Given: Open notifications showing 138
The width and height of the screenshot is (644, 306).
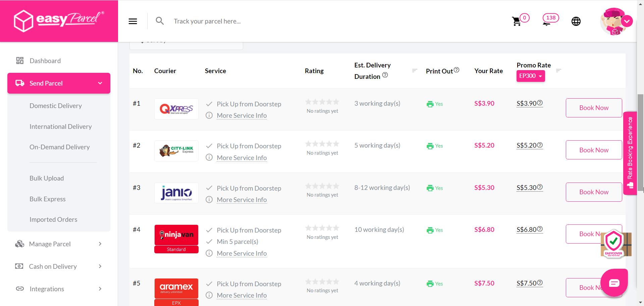Looking at the screenshot, I should point(550,19).
